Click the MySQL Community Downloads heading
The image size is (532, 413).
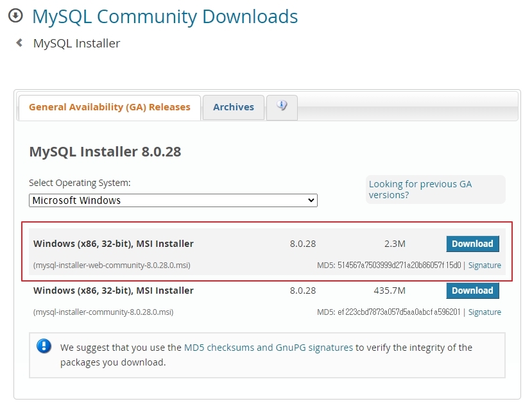pos(165,16)
